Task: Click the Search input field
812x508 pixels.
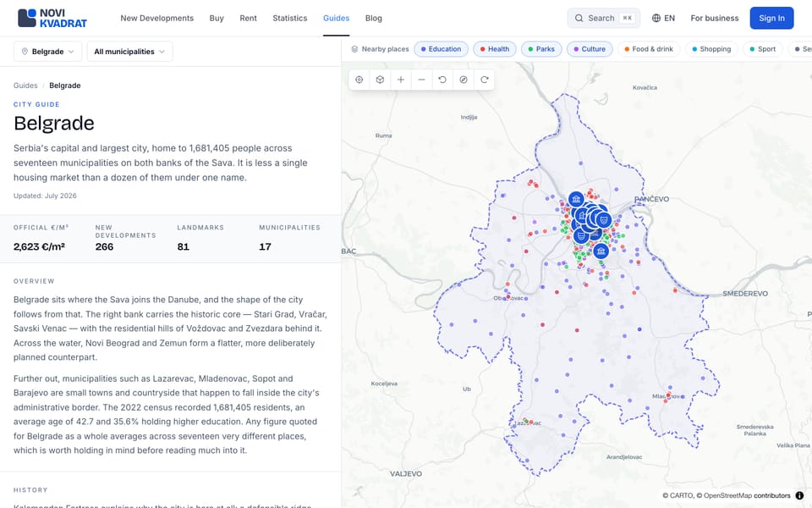Action: [x=604, y=18]
